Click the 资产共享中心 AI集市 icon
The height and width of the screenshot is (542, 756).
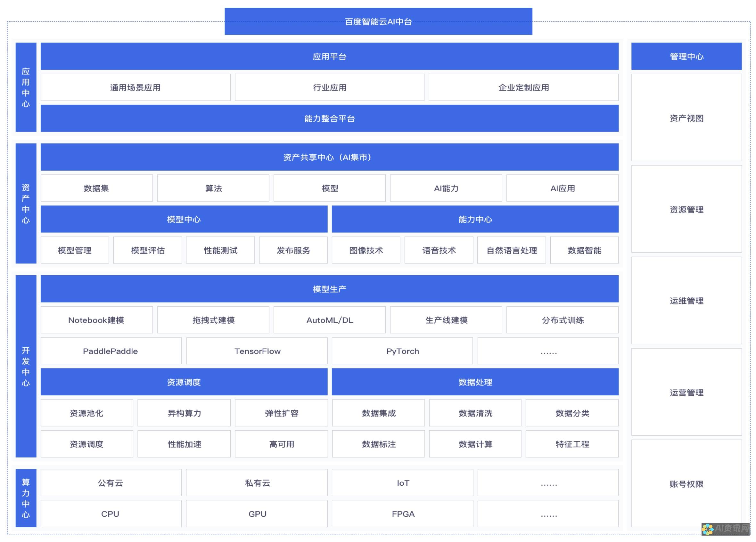click(329, 157)
